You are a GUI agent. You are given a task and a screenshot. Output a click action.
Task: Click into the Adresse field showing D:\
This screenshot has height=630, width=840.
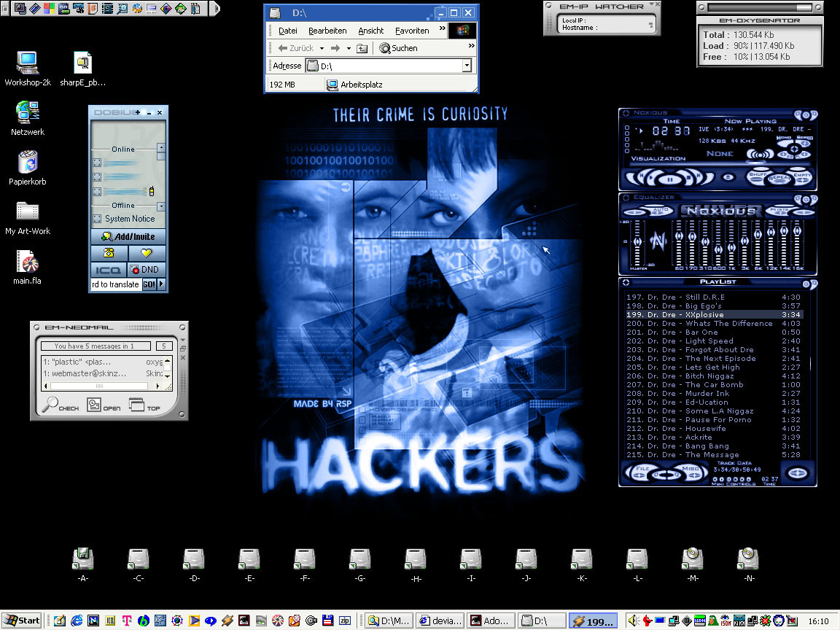pos(384,66)
